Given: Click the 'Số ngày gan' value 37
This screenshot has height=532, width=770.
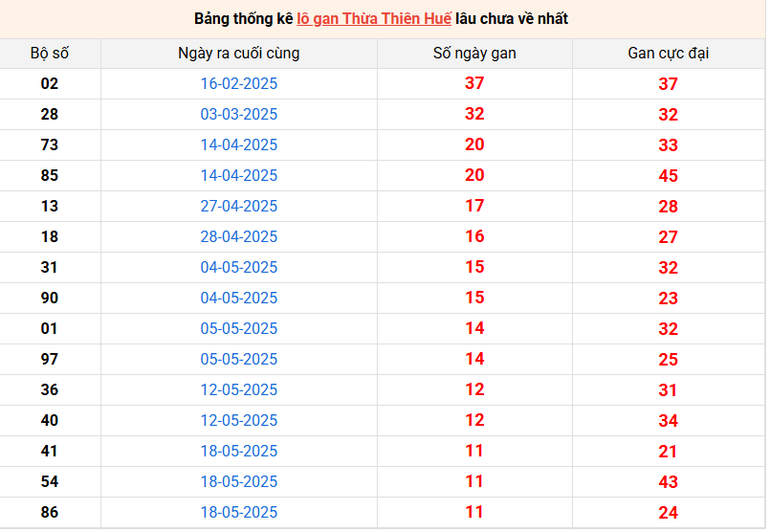Looking at the screenshot, I should point(474,84).
